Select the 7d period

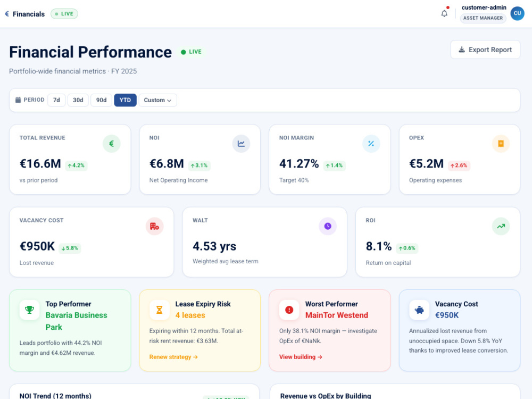pyautogui.click(x=56, y=100)
